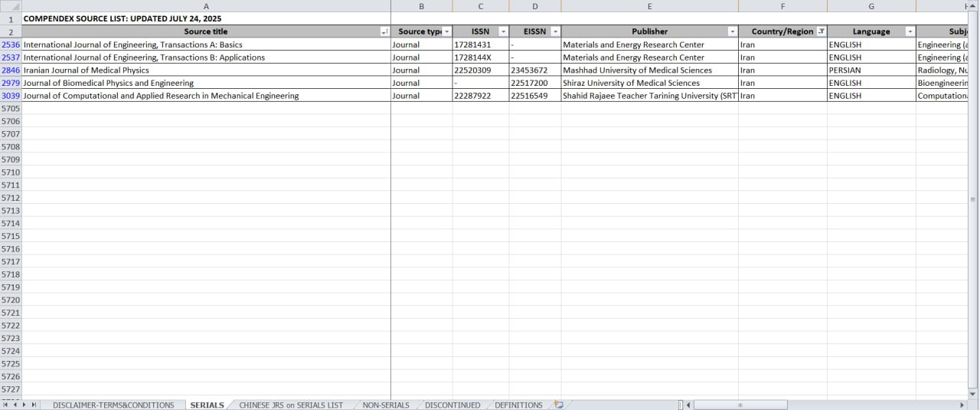This screenshot has height=410, width=980.
Task: Open the EISSN filter dropdown
Action: click(554, 31)
